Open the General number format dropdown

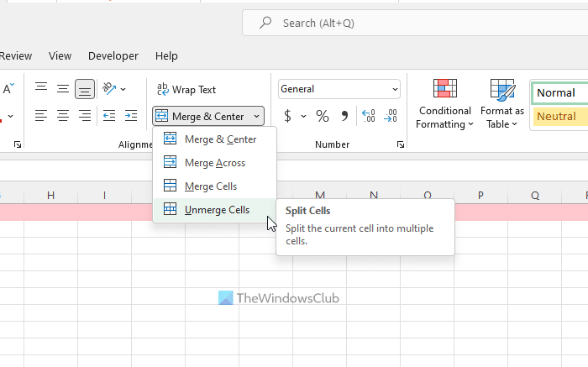click(x=339, y=89)
